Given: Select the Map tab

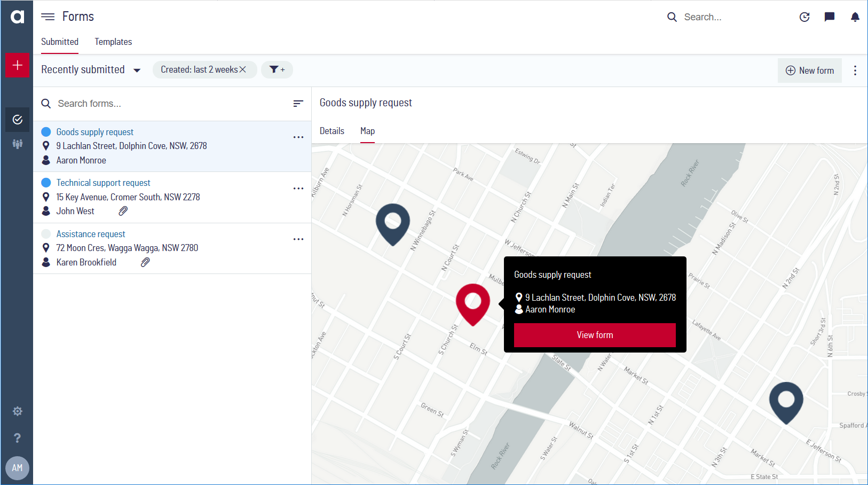Looking at the screenshot, I should (367, 131).
